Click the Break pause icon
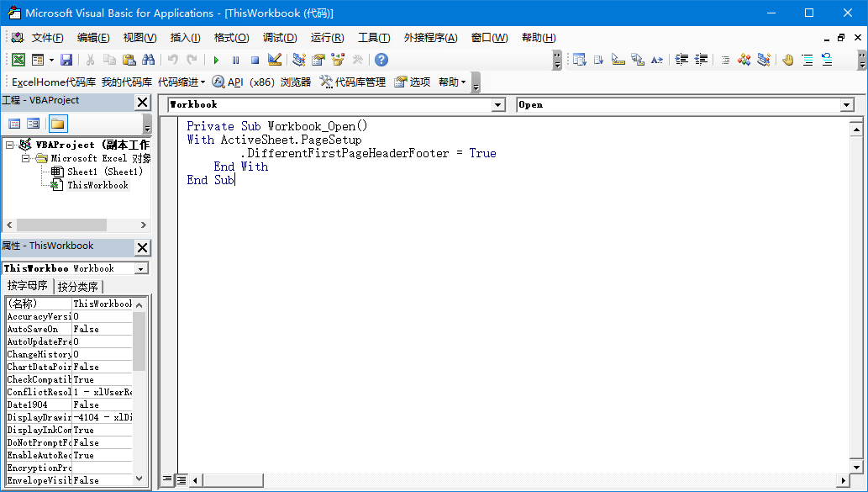 point(236,60)
